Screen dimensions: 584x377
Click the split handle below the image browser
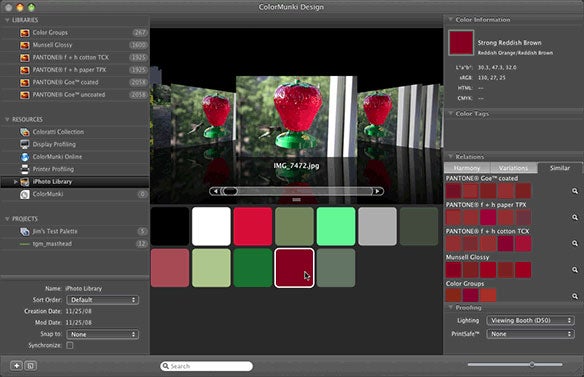pyautogui.click(x=296, y=200)
